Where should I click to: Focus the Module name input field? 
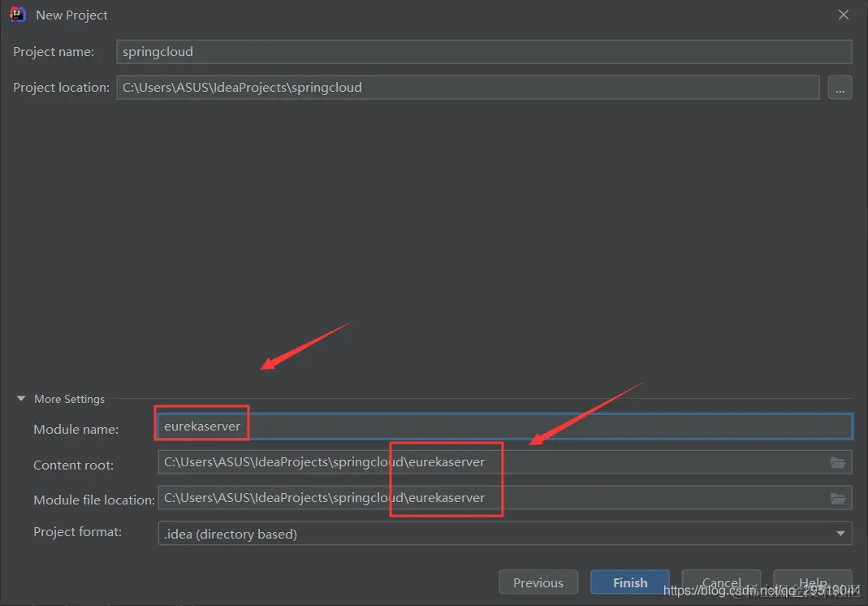pos(505,426)
